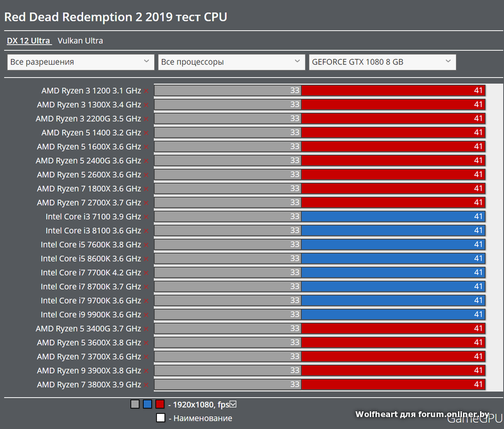Image resolution: width=504 pixels, height=429 pixels.
Task: Click the X beside AMD Ryzen 7 3800X
Action: coord(146,384)
